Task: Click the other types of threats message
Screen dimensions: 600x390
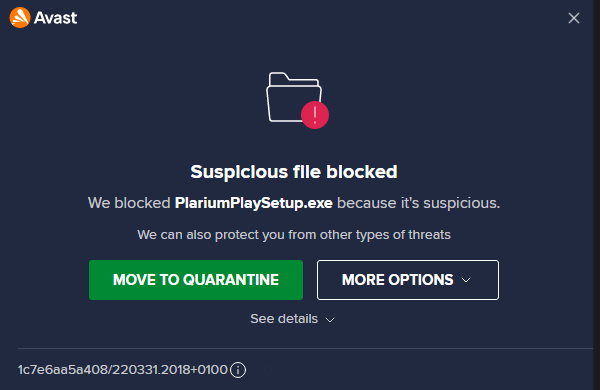Action: (294, 235)
